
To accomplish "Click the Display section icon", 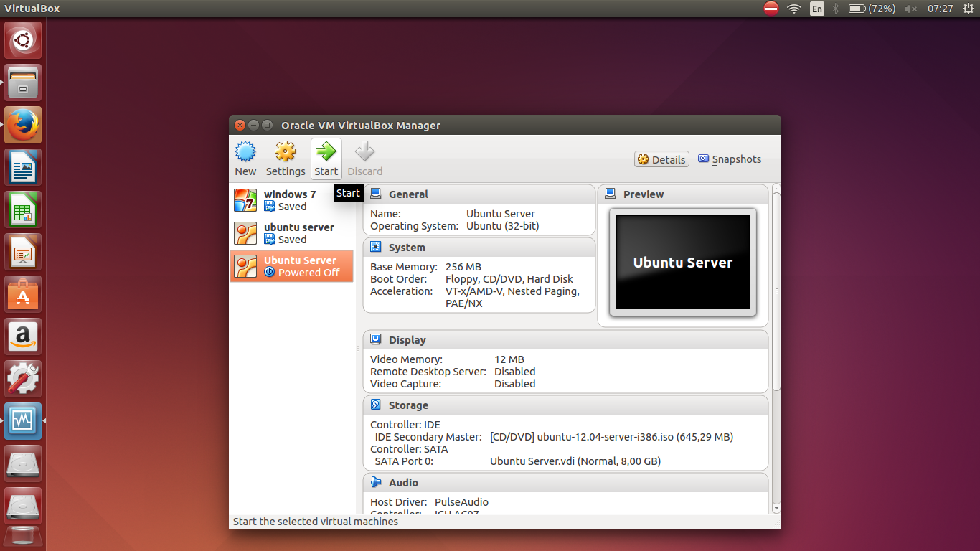I will (x=374, y=339).
